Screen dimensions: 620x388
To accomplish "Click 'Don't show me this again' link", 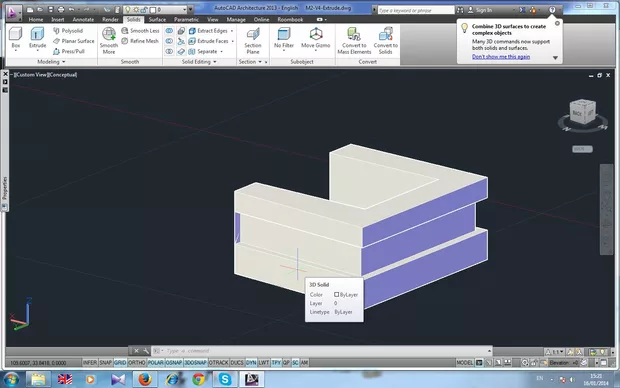I will [501, 57].
